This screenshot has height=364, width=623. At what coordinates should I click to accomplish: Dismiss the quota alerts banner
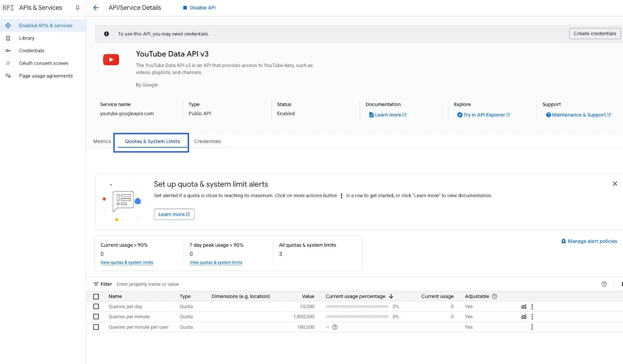coord(615,184)
